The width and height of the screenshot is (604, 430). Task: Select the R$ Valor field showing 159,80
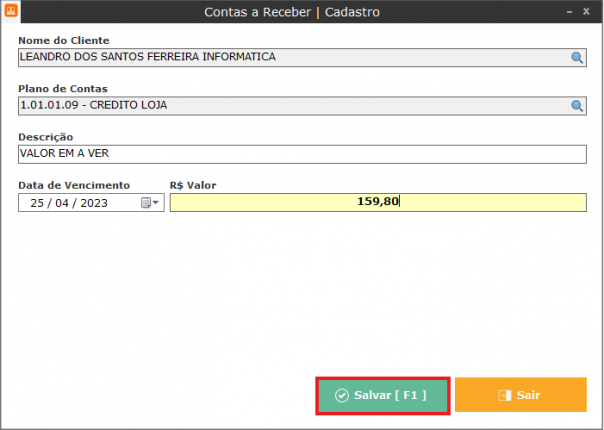(x=378, y=202)
